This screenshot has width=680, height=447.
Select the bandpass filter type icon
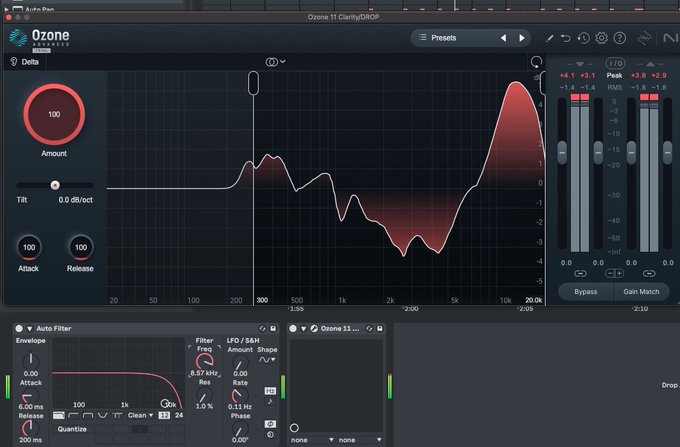88,415
